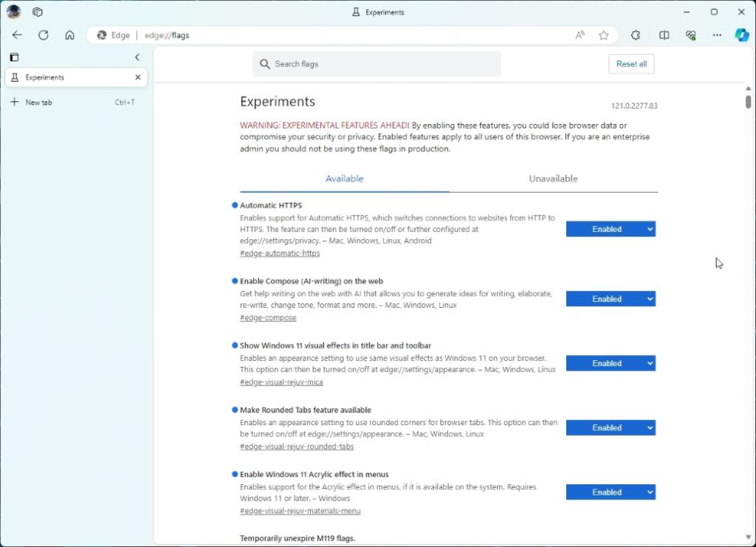
Task: Open the Enable Compose flag dropdown
Action: tap(611, 298)
